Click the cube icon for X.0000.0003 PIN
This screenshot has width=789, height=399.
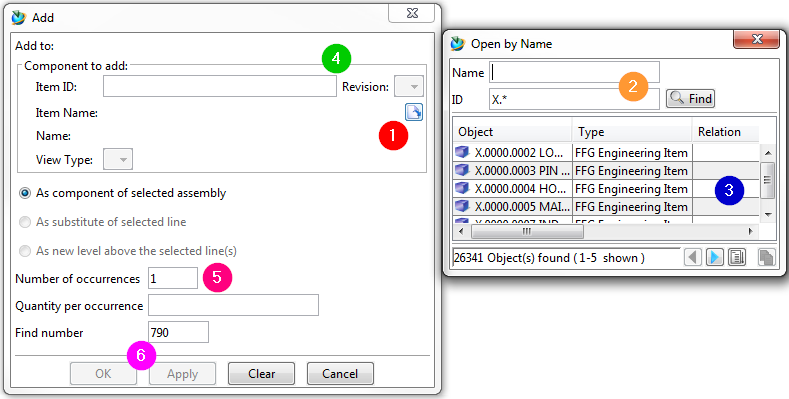pos(461,170)
